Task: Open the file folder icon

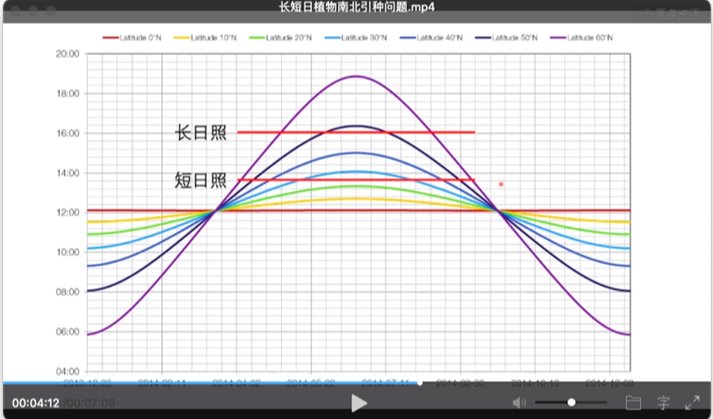Action: (633, 402)
